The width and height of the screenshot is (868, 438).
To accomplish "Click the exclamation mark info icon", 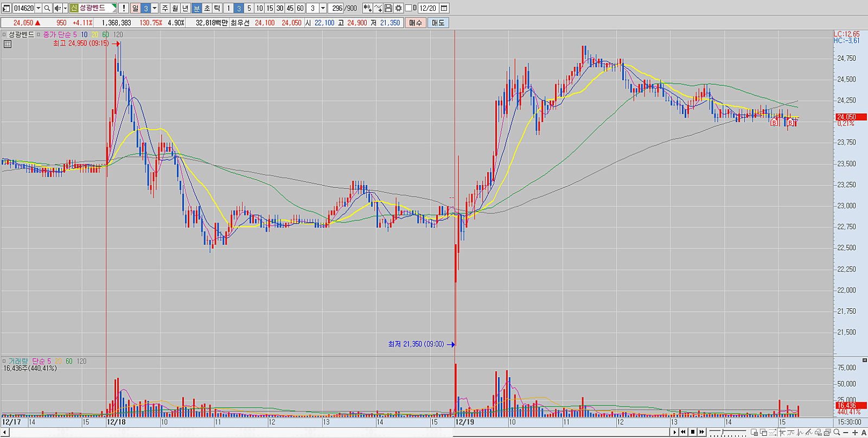I will [124, 8].
